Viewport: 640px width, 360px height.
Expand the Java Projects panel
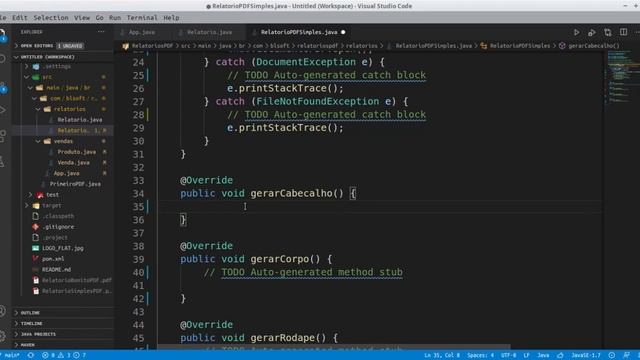[x=38, y=334]
